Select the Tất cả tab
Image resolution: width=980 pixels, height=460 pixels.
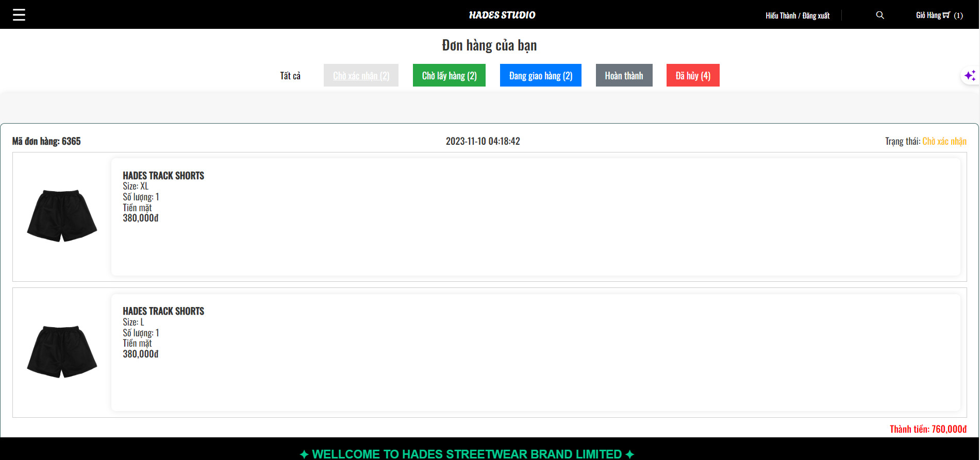(x=290, y=76)
